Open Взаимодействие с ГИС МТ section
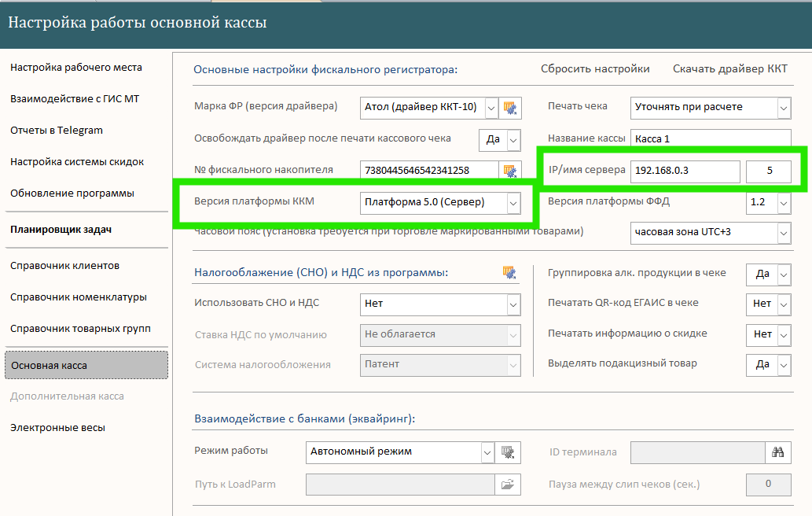The image size is (812, 516). tap(75, 99)
